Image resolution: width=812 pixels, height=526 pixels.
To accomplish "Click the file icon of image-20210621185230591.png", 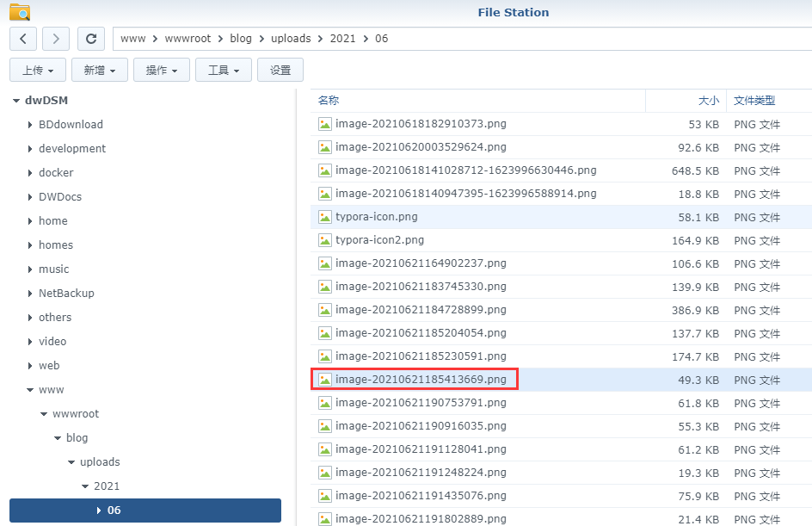I will [x=324, y=356].
